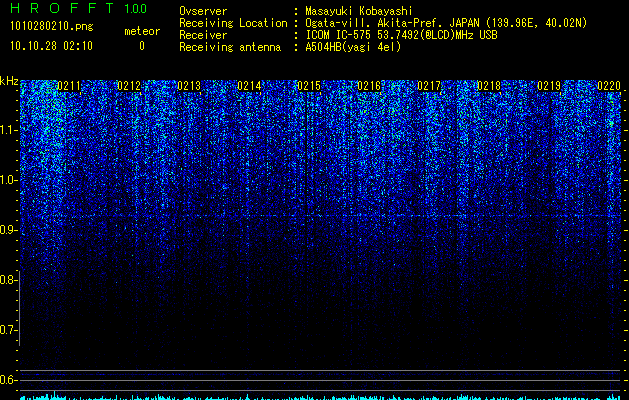The image size is (629, 400).
Task: Click the meteor count value 0
Action: [x=142, y=46]
